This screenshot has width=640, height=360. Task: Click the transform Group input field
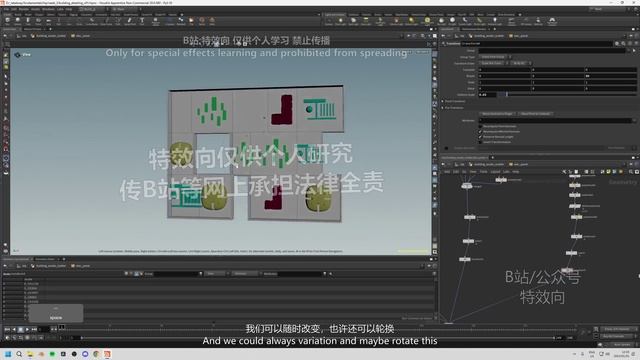(x=552, y=50)
